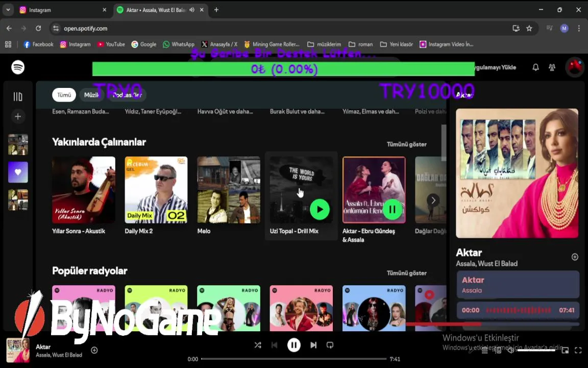Screen dimensions: 588x368
Task: Open the Spotify home logo
Action: [18, 67]
